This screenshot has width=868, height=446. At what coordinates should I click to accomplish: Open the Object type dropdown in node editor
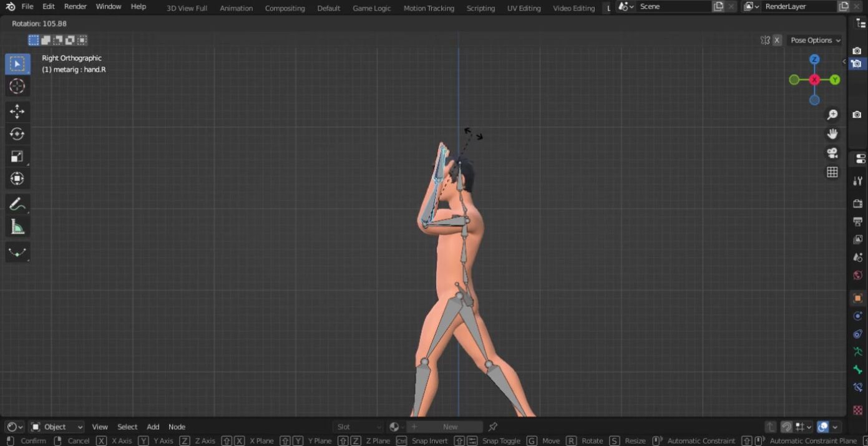(x=57, y=427)
